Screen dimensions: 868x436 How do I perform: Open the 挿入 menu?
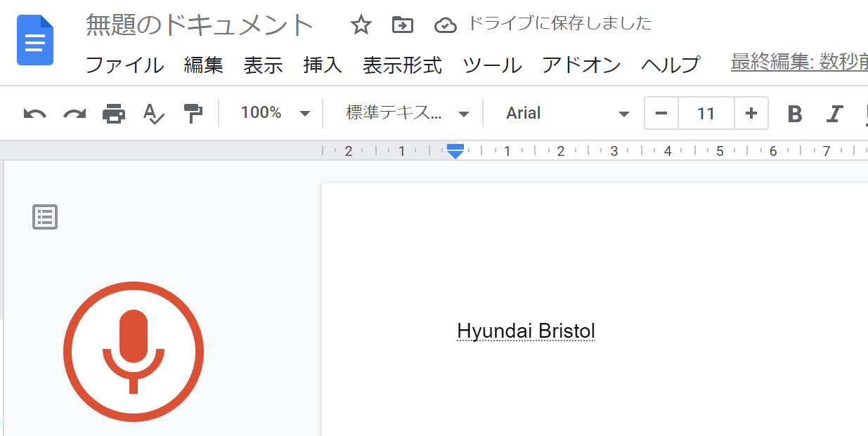coord(323,65)
